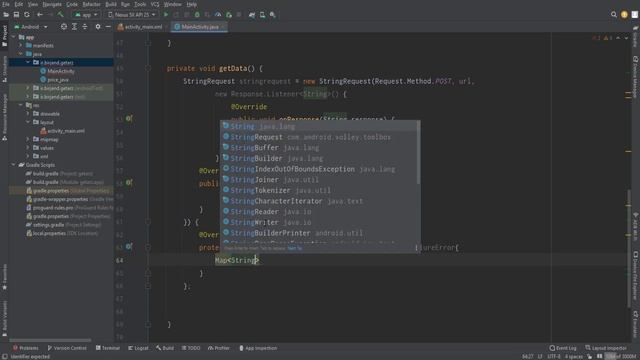Select StringReader completion suggestion
This screenshot has height=360, width=640.
320,212
